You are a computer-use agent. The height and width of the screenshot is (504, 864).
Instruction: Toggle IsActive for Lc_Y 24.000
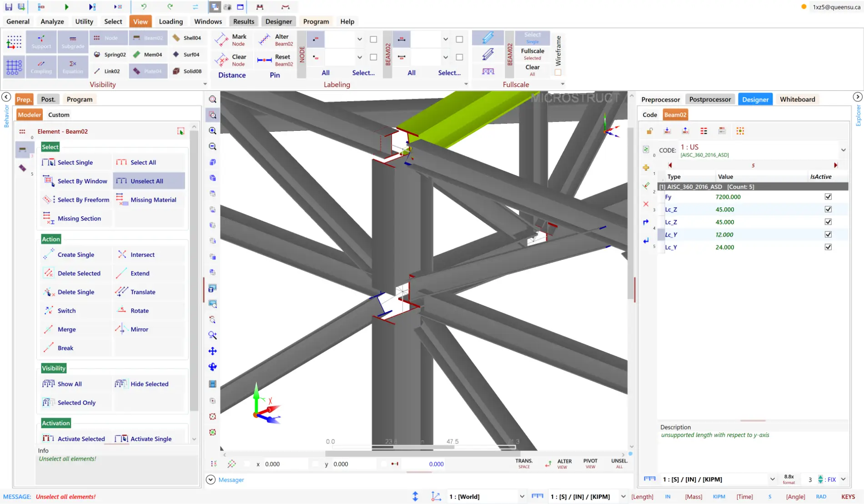(828, 247)
